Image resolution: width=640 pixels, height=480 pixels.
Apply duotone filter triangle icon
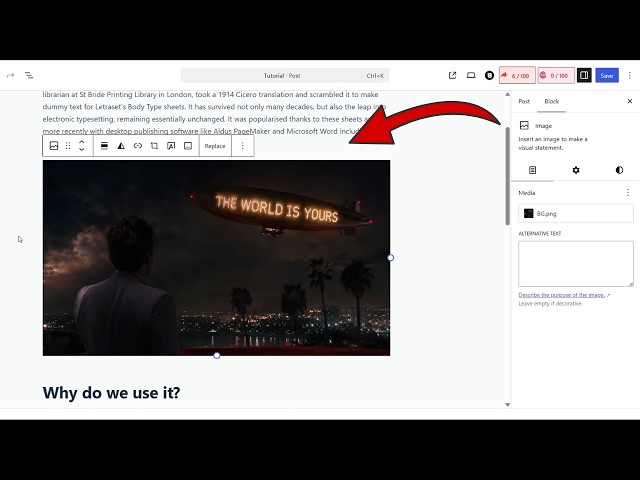121,146
